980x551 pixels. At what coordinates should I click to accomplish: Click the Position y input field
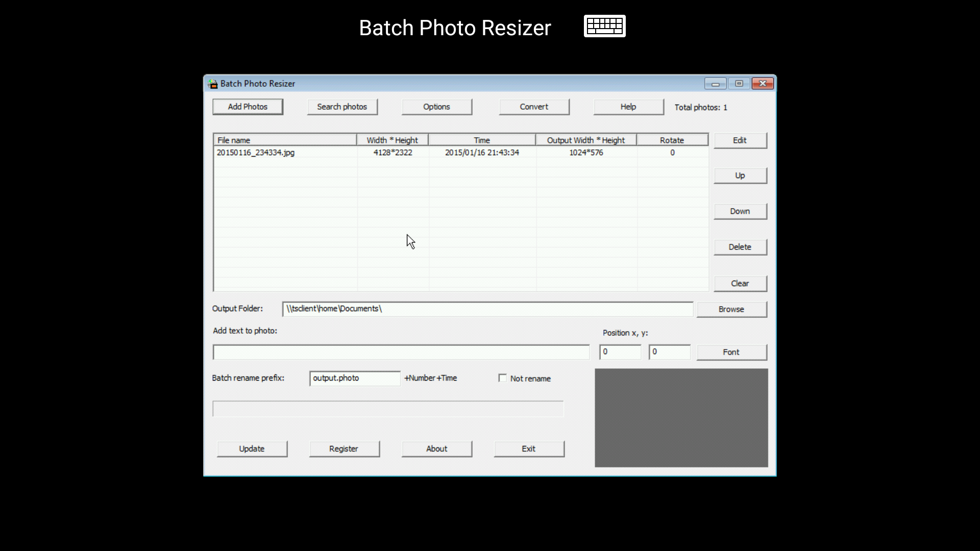pyautogui.click(x=670, y=352)
